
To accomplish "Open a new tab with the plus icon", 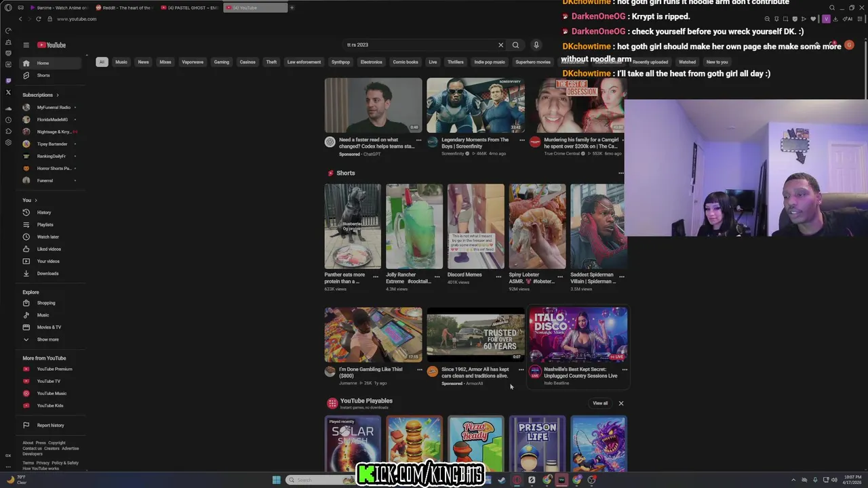I will pos(292,7).
